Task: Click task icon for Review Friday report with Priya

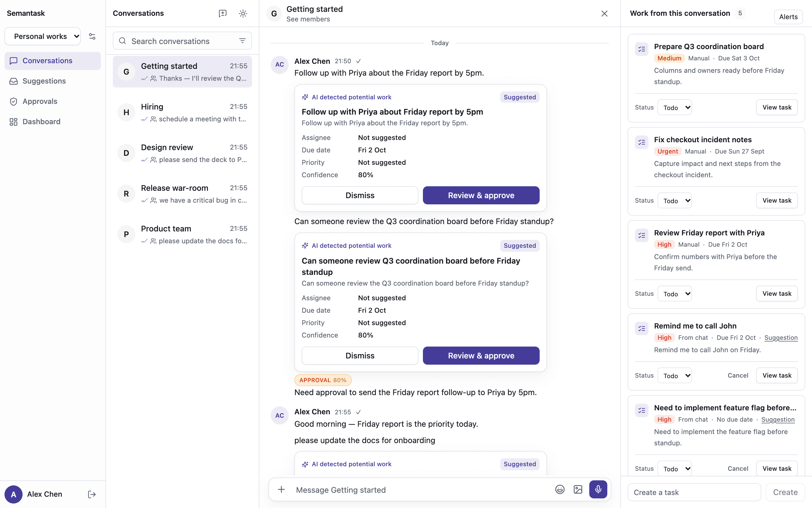Action: 641,236
